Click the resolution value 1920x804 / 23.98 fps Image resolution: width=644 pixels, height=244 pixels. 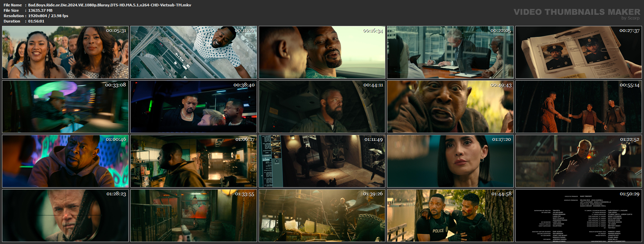click(48, 16)
